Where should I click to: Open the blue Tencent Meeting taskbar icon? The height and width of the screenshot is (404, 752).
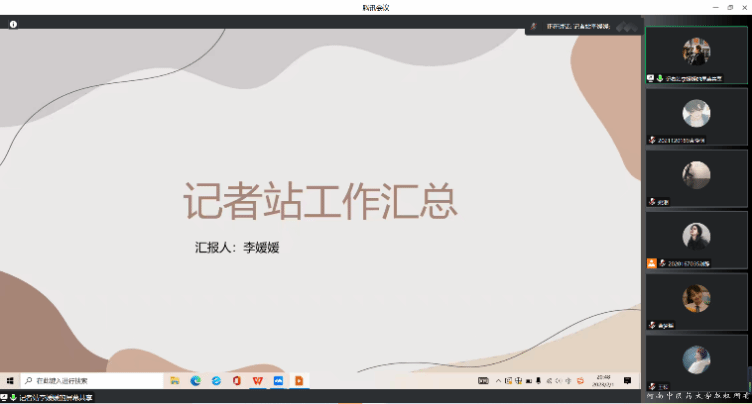(x=278, y=380)
